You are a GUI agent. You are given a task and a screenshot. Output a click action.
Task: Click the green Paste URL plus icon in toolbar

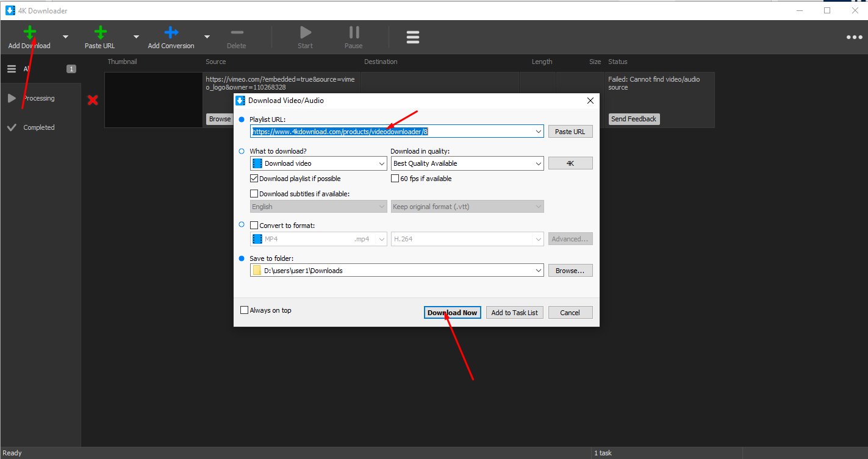pos(101,33)
